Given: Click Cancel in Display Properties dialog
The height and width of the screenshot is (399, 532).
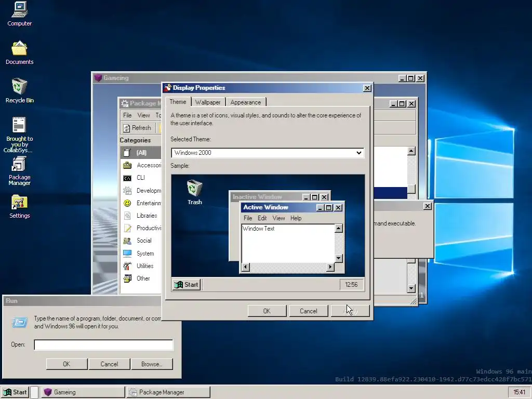Looking at the screenshot, I should click(309, 311).
